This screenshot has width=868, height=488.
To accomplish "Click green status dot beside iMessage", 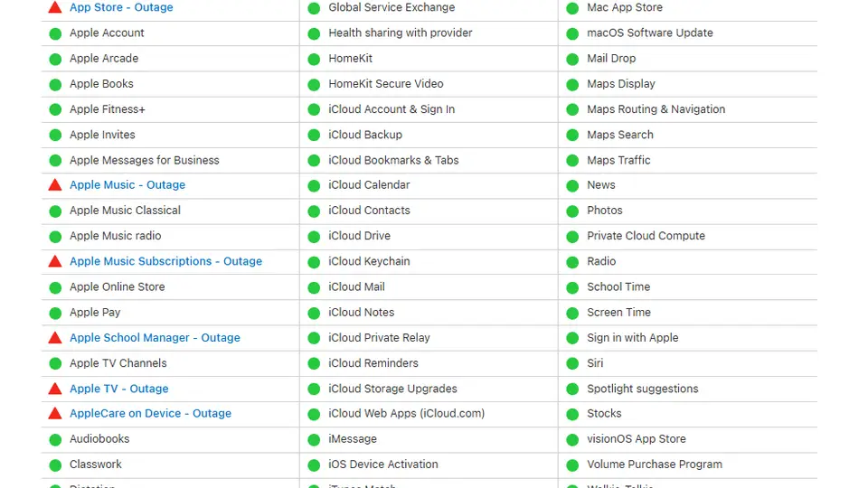I will pyautogui.click(x=314, y=440).
